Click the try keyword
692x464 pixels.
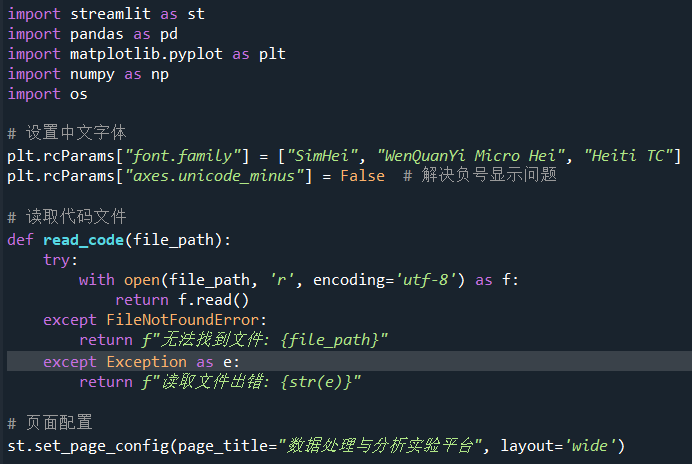click(x=56, y=260)
